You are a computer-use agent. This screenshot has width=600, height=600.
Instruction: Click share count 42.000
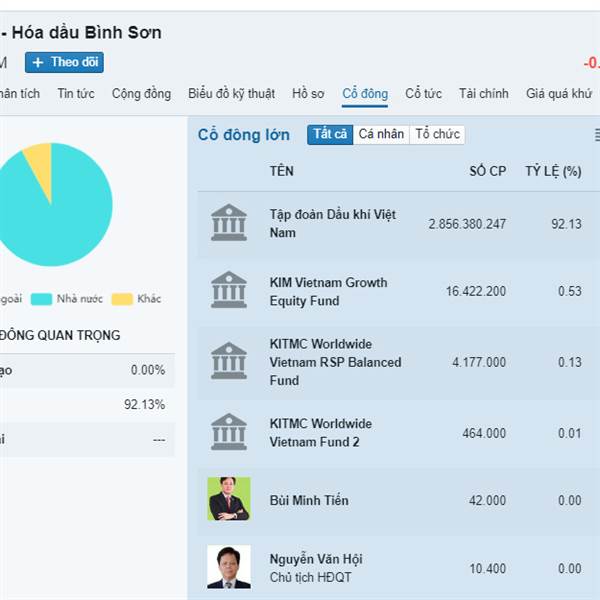(488, 501)
